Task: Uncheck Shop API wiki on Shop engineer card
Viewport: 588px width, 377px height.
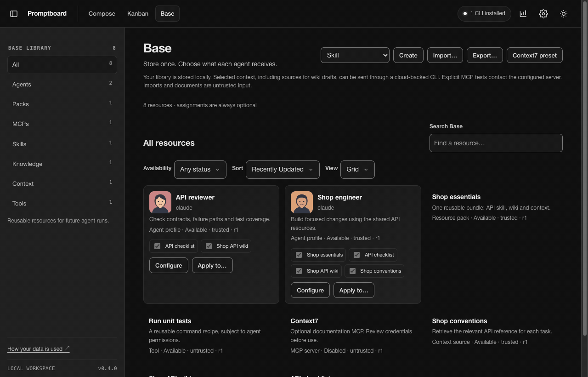Action: 299,271
